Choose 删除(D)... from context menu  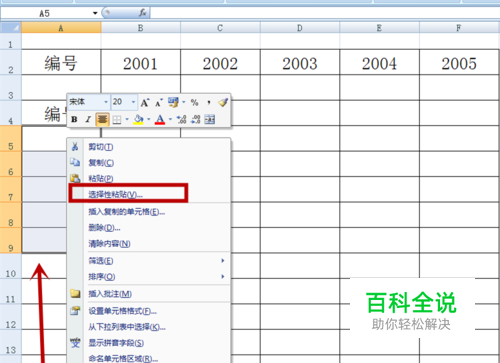tap(149, 228)
